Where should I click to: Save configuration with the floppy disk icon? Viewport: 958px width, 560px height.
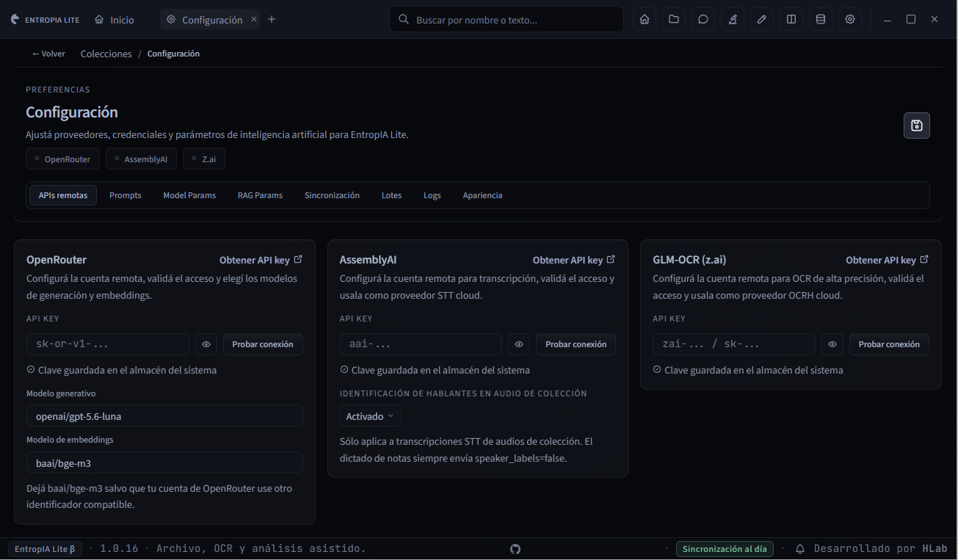(x=917, y=126)
